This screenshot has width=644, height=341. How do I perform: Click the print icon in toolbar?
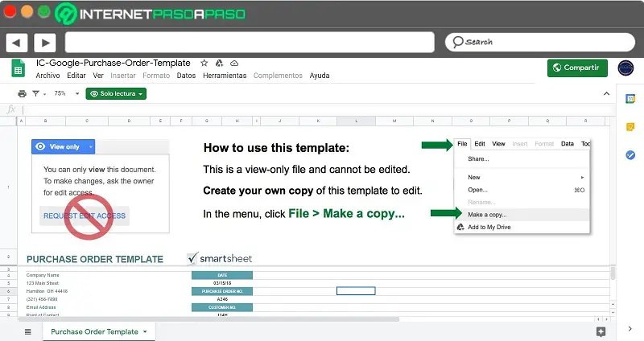click(x=23, y=93)
